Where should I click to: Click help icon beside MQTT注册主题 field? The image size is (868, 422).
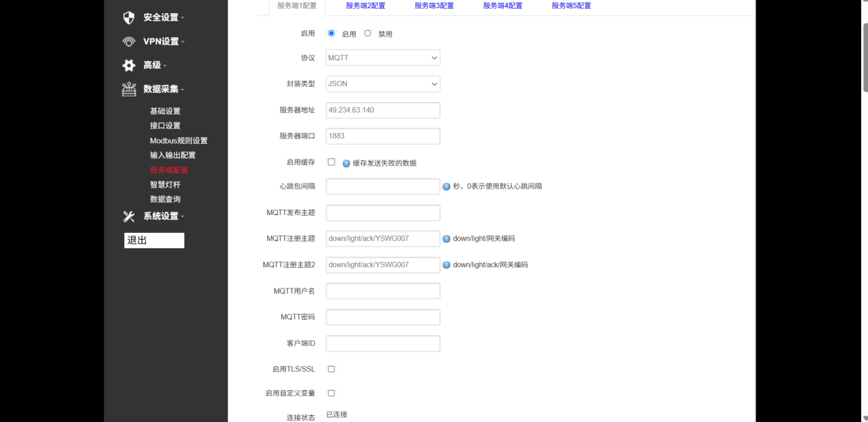446,238
